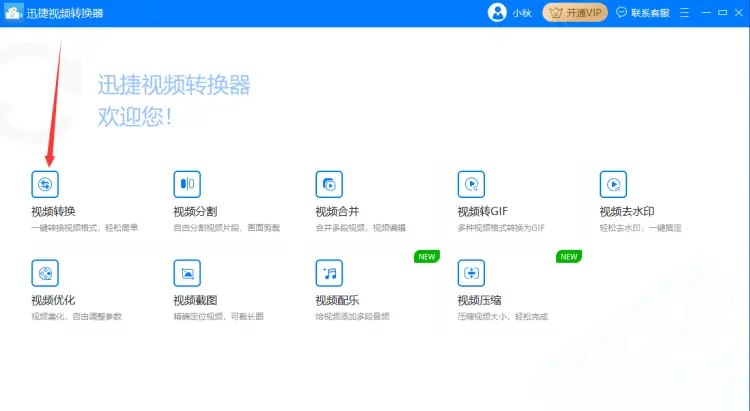Click description 合并多段视频，视频编辑
Viewport: 750px width, 411px height.
(361, 228)
